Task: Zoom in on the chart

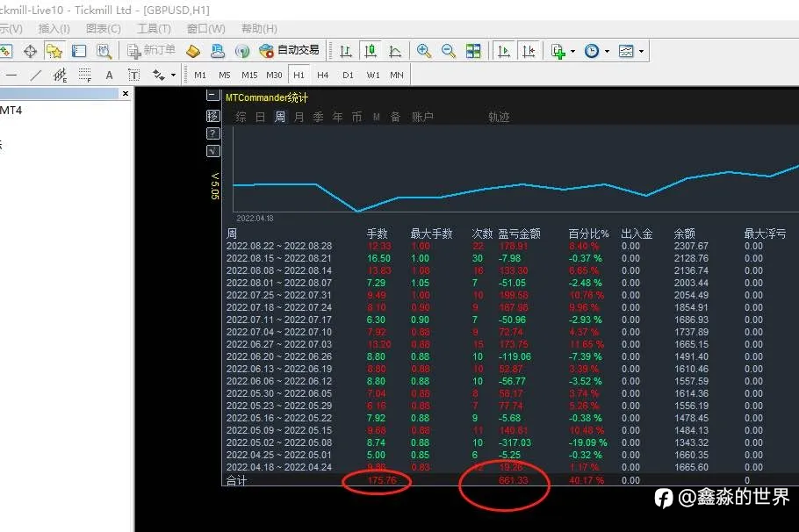Action: 423,51
